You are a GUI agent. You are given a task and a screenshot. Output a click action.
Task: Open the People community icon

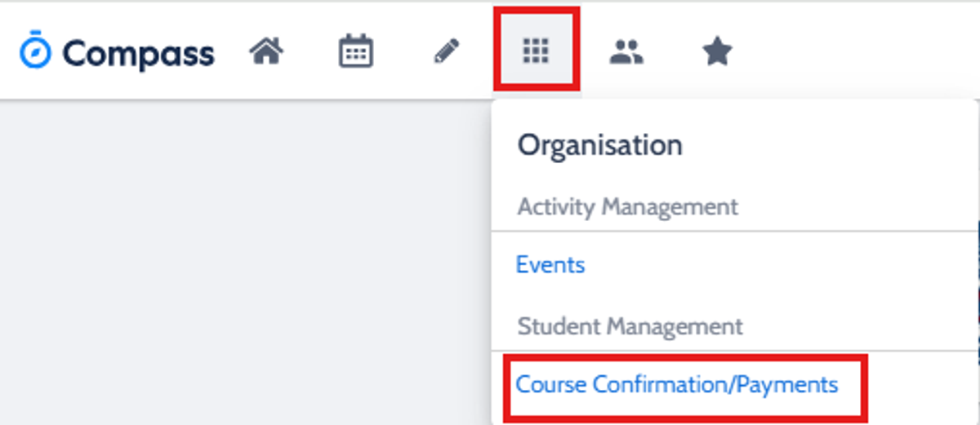(626, 52)
